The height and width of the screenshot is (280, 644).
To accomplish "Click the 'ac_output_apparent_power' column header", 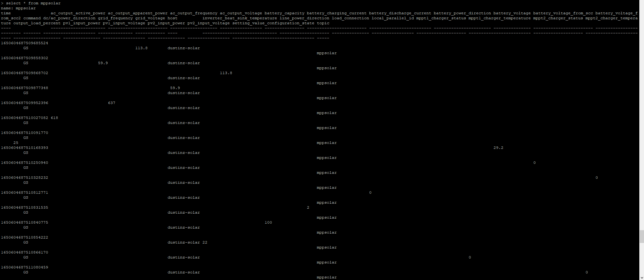I will click(x=138, y=13).
